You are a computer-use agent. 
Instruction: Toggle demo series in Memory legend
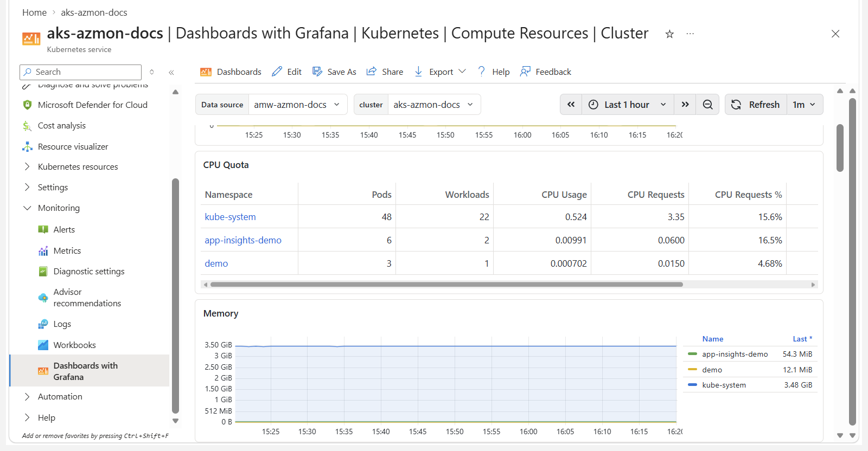pos(712,370)
